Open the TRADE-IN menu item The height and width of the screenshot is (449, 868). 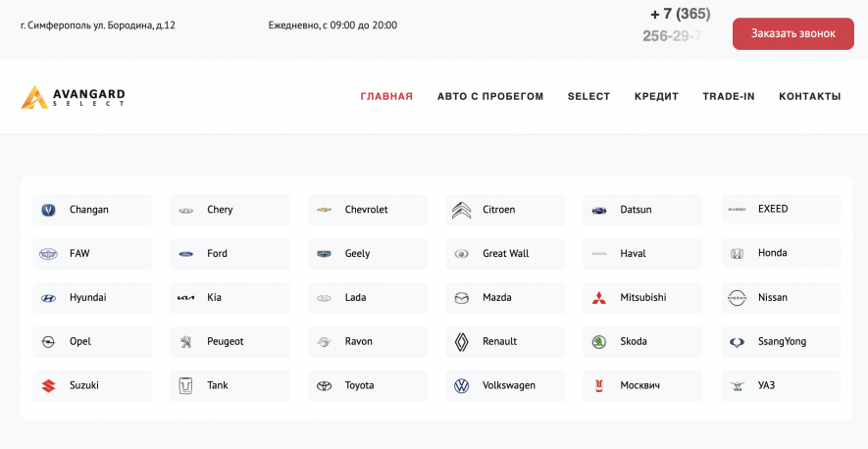click(x=729, y=96)
